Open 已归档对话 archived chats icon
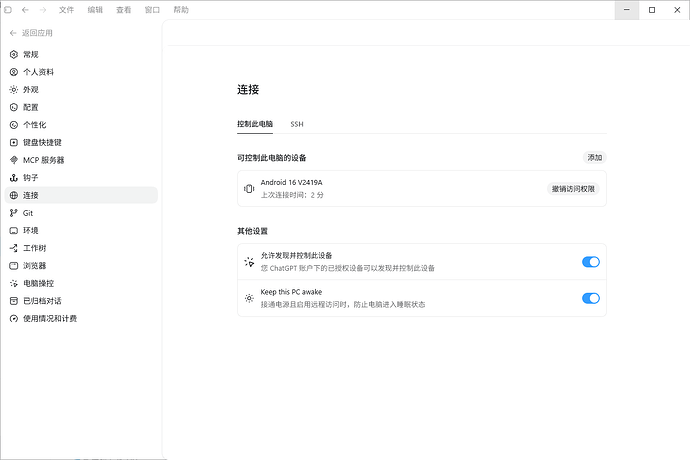 tap(14, 301)
